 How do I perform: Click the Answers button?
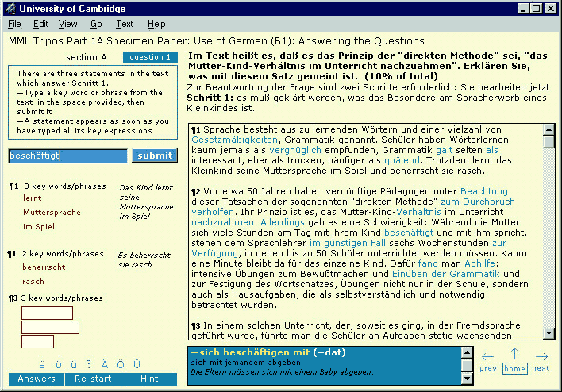(x=37, y=379)
